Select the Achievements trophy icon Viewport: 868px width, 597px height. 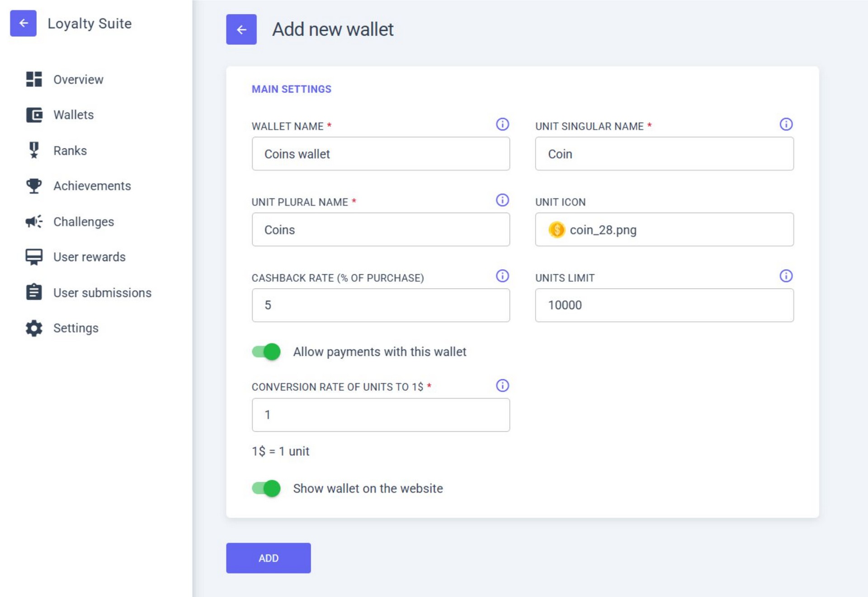(34, 186)
